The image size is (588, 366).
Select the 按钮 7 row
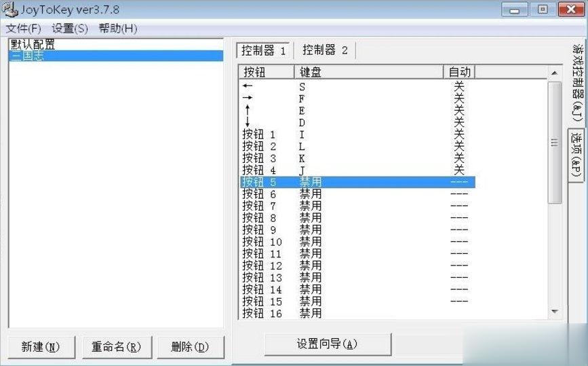pos(357,206)
